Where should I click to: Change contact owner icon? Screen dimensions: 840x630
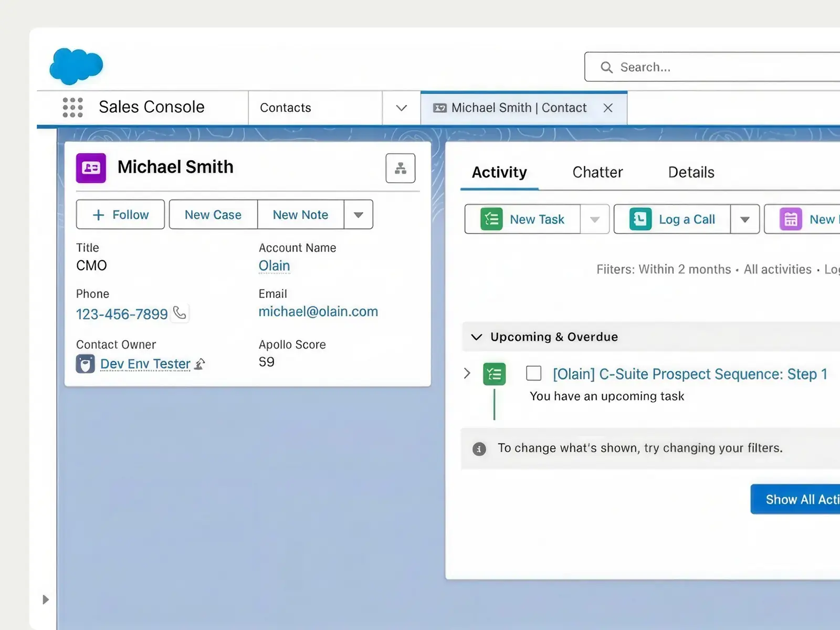(199, 363)
